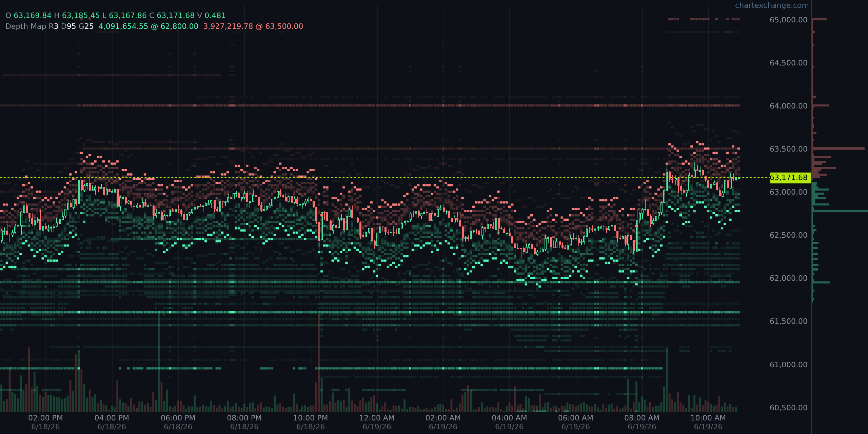Click the 10:00 PM 6/18/26 time label
Screen dimensions: 868x434
[x=311, y=422]
